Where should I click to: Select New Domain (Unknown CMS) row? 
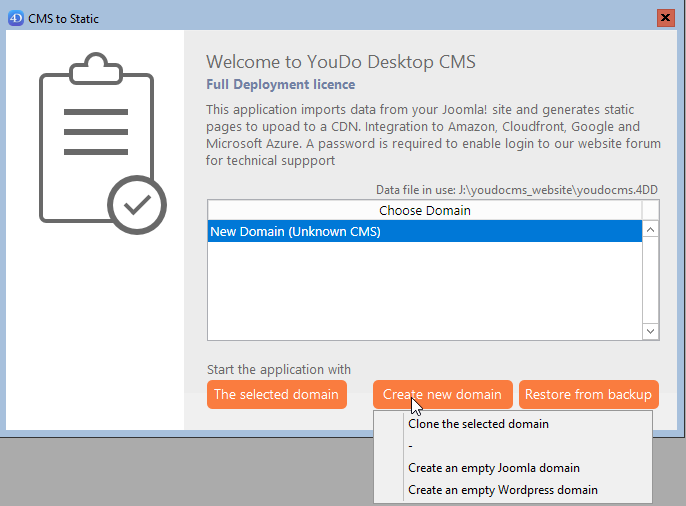point(424,231)
